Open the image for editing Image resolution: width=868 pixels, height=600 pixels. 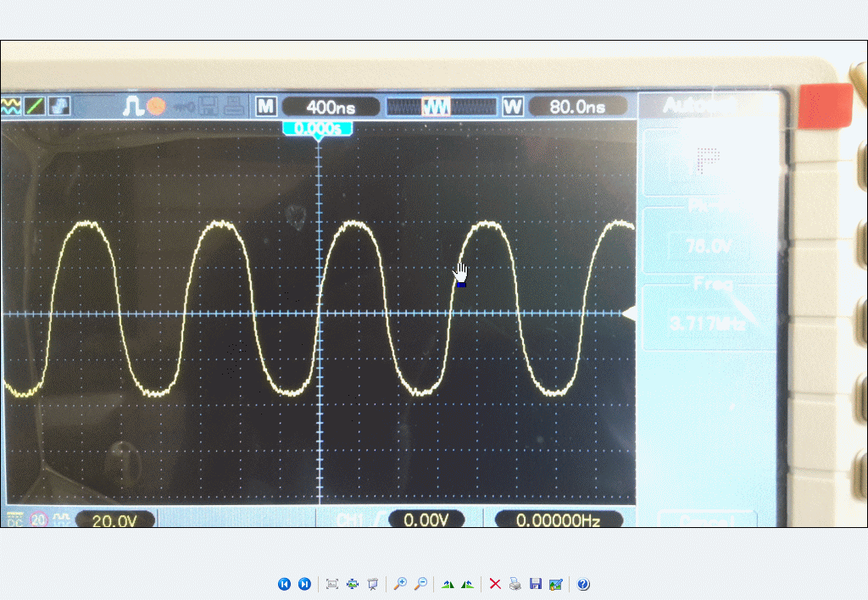tap(555, 584)
